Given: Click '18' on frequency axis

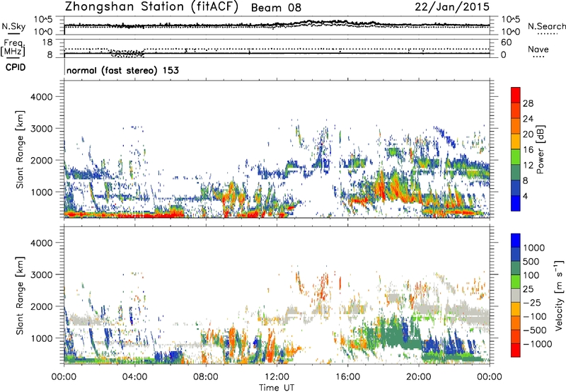Looking at the screenshot, I should pos(47,42).
